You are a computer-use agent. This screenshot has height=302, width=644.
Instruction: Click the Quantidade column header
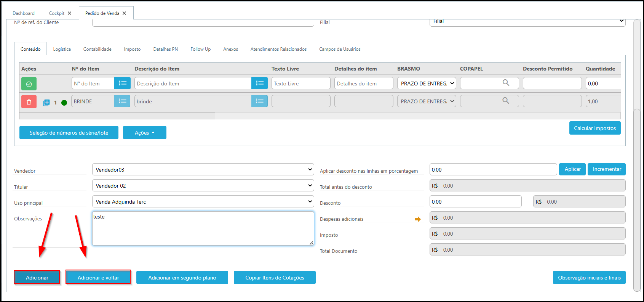click(x=600, y=69)
